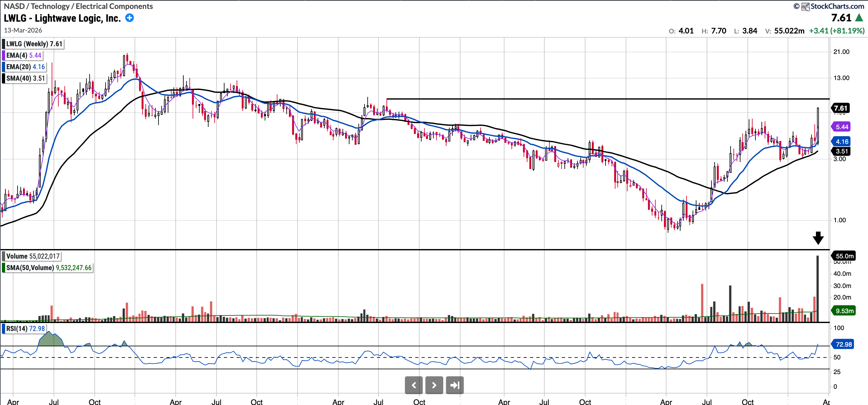Click the LWLG - Lightwave Logic, Inc. title
868x405 pixels.
[x=62, y=18]
